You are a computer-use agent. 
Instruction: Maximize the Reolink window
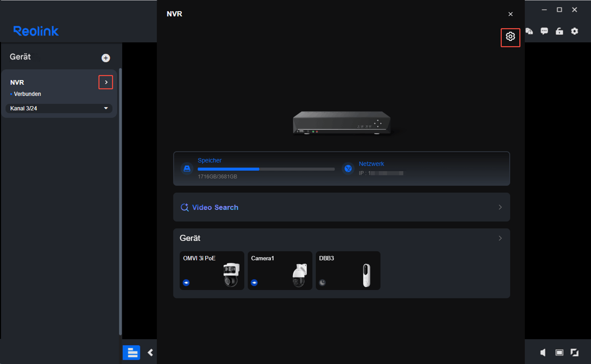559,10
